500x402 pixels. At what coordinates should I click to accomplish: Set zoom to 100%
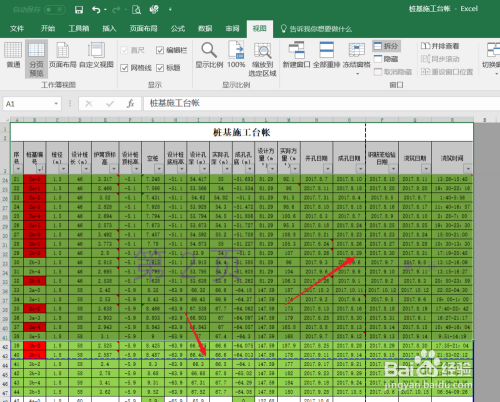(x=236, y=55)
